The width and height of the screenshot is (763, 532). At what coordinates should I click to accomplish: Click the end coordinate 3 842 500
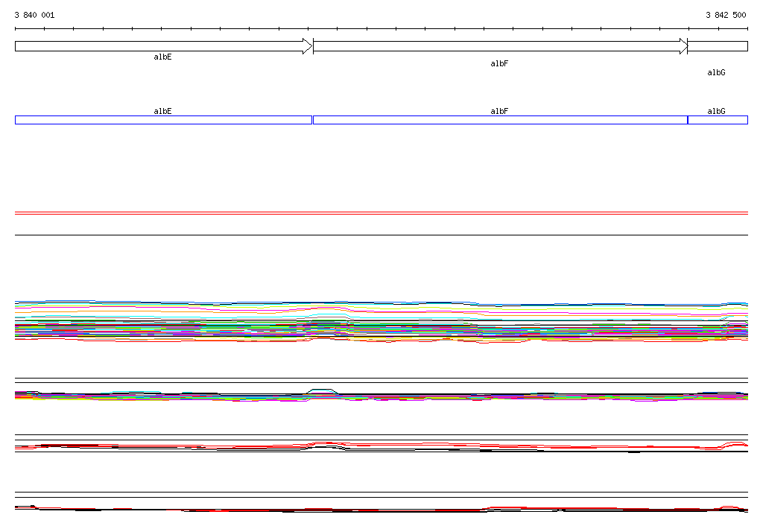(726, 15)
